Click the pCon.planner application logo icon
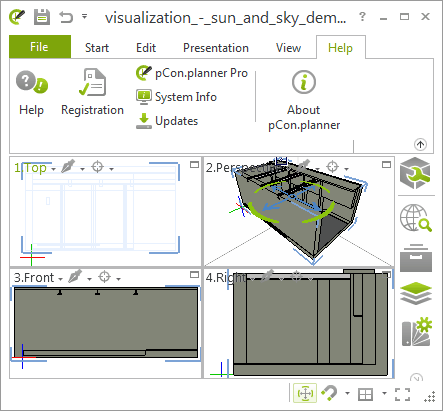The height and width of the screenshot is (411, 443). coord(17,17)
